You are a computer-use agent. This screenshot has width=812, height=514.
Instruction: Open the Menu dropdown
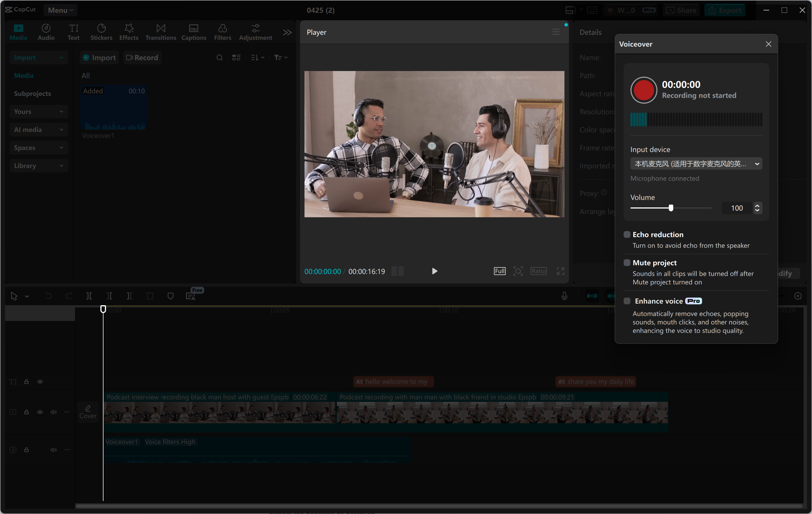click(x=60, y=10)
